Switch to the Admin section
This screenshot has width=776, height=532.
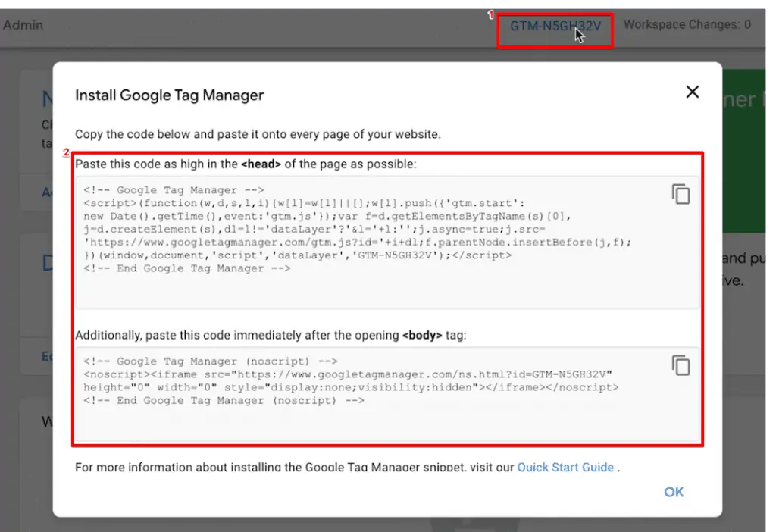click(23, 24)
